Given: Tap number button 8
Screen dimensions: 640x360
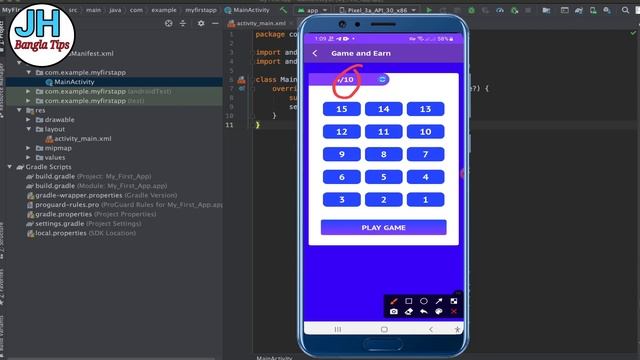Looking at the screenshot, I should click(x=384, y=154).
